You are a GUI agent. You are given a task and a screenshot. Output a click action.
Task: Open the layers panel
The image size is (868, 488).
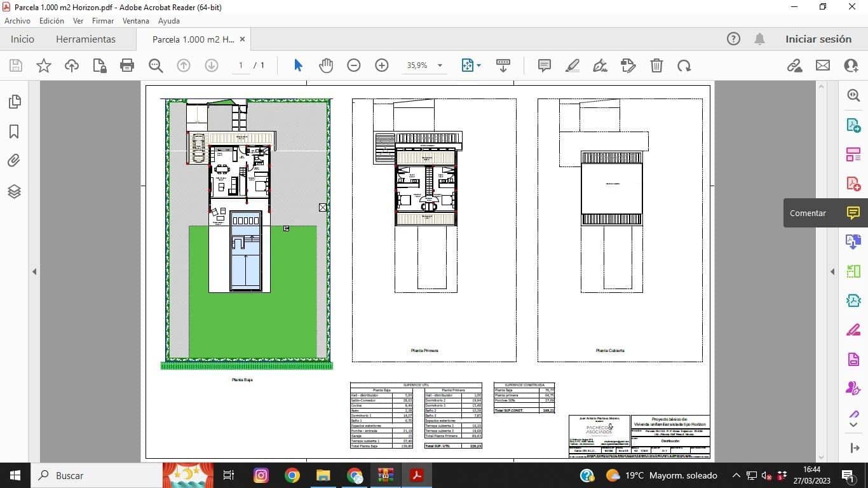pyautogui.click(x=14, y=191)
